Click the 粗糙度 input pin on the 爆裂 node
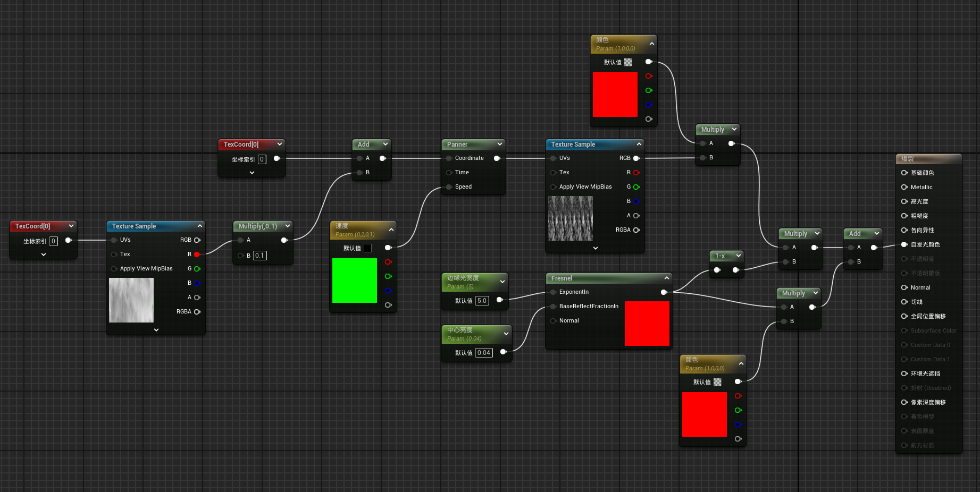The height and width of the screenshot is (492, 980). (x=904, y=216)
